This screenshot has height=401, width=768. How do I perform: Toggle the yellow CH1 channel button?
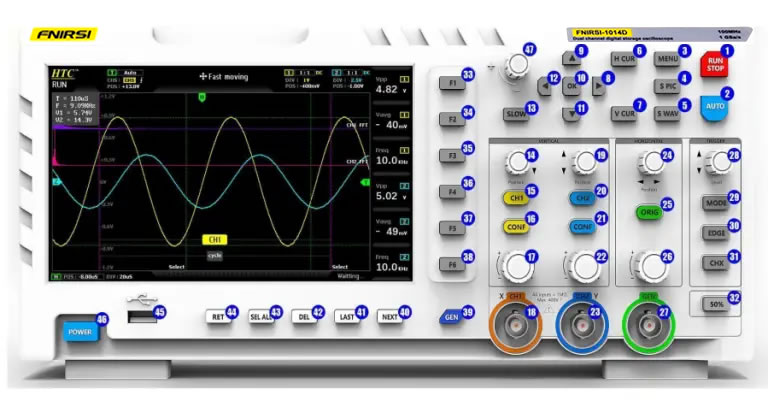(516, 198)
